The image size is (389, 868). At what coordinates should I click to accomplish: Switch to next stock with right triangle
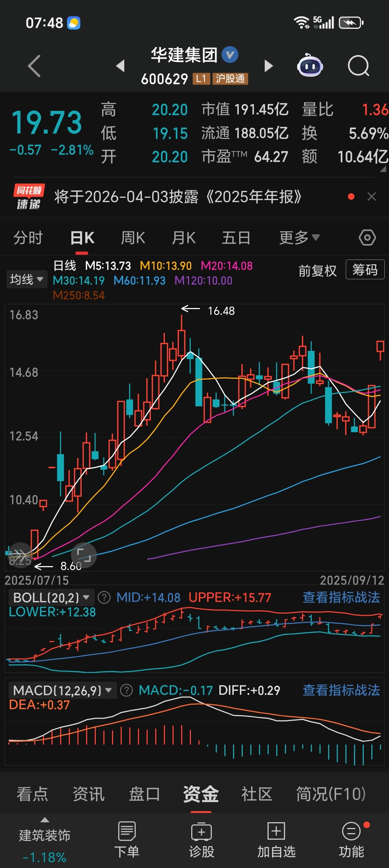[268, 66]
